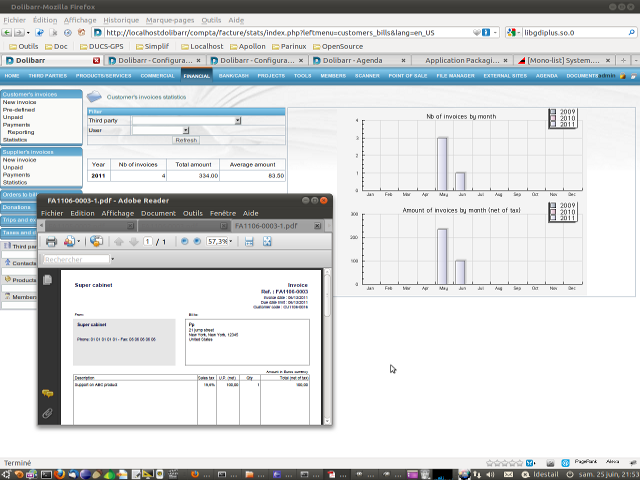Open the Third Parties top menu in Dolibarr
The image size is (640, 480).
[47, 76]
